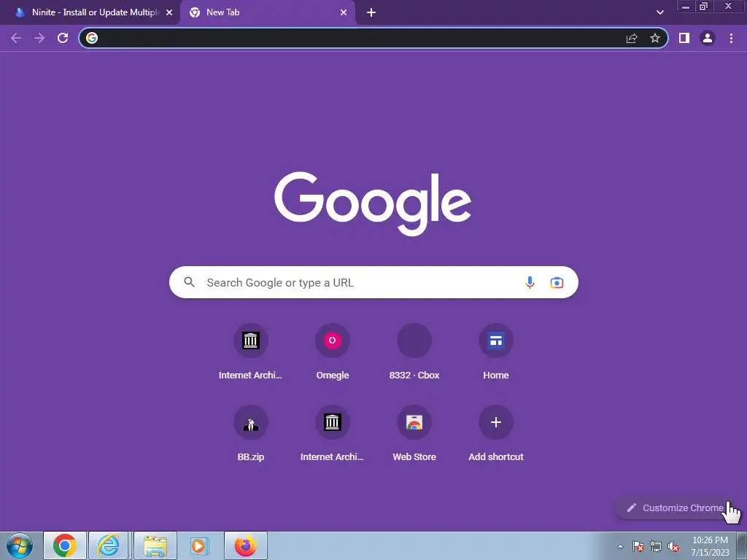The image size is (747, 560).
Task: Click the Google logo
Action: point(373,203)
